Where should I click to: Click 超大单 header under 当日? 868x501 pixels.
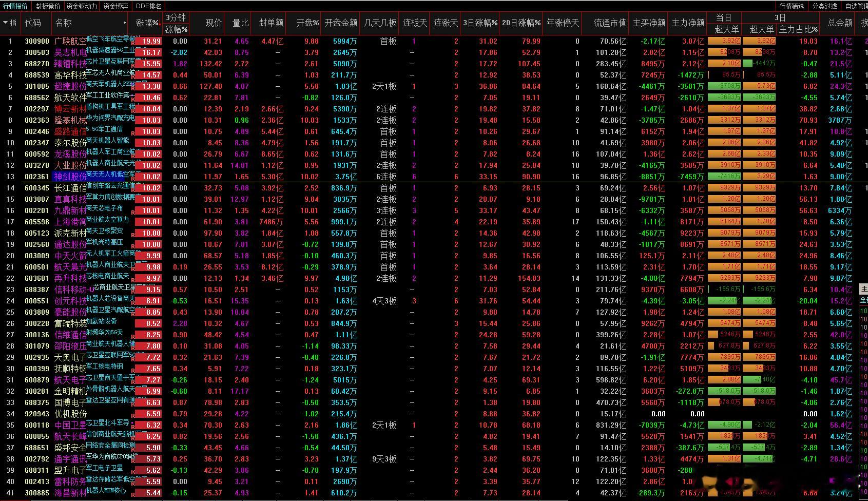click(x=727, y=29)
